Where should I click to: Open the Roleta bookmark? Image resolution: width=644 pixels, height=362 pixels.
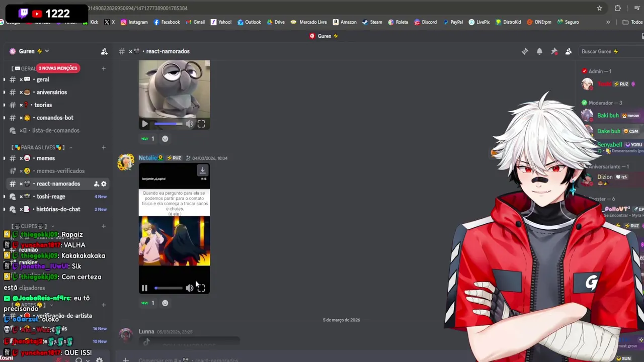click(398, 22)
